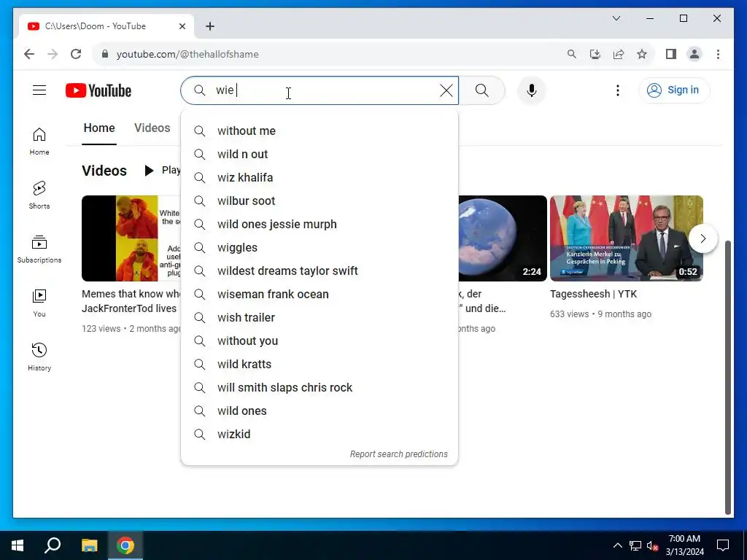This screenshot has height=560, width=747.
Task: Open the You section in the sidebar
Action: coord(39,303)
